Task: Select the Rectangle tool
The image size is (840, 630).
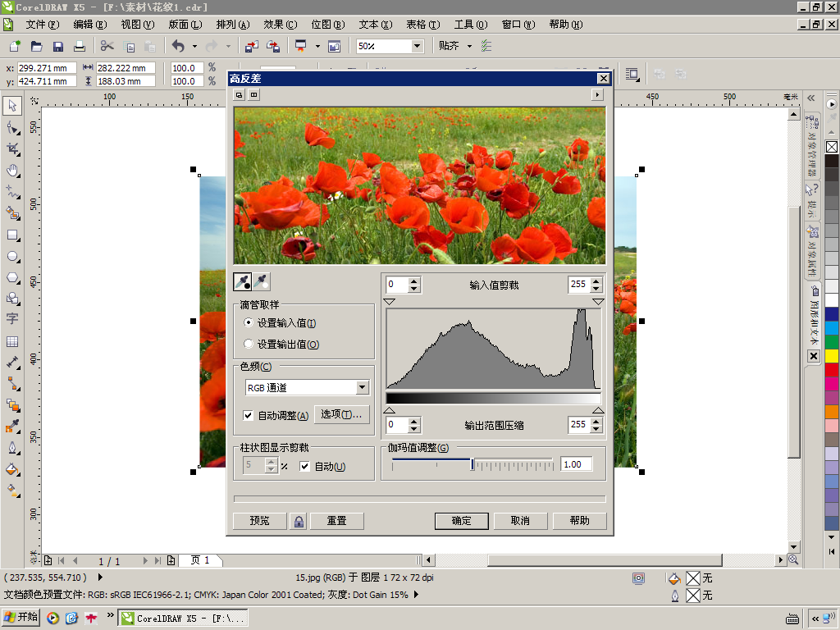Action: [x=12, y=235]
